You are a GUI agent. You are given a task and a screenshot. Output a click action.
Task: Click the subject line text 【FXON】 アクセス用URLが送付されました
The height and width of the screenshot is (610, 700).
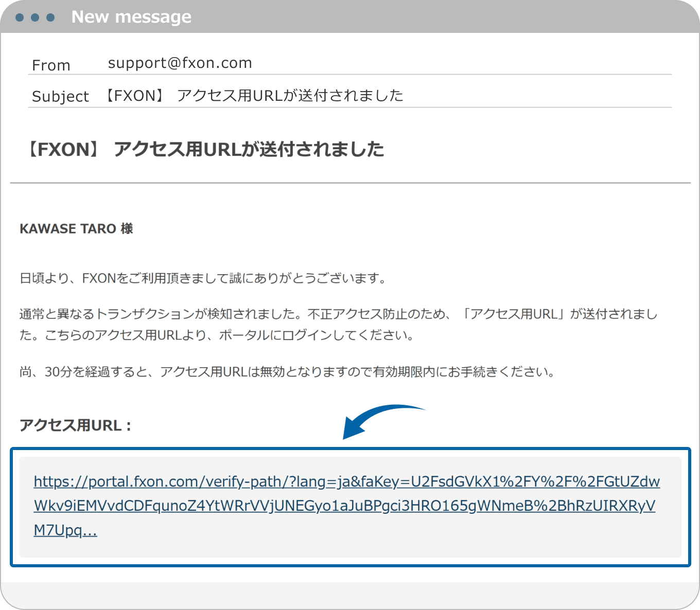[254, 95]
